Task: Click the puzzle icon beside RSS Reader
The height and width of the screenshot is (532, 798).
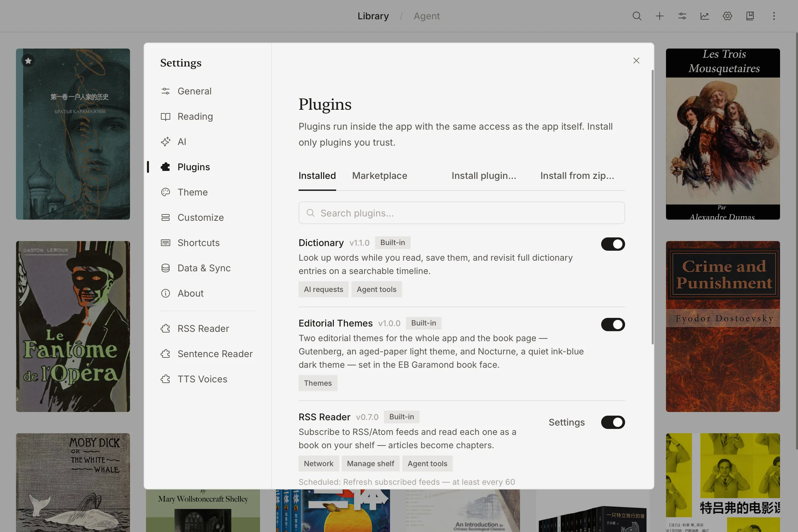Action: tap(166, 329)
